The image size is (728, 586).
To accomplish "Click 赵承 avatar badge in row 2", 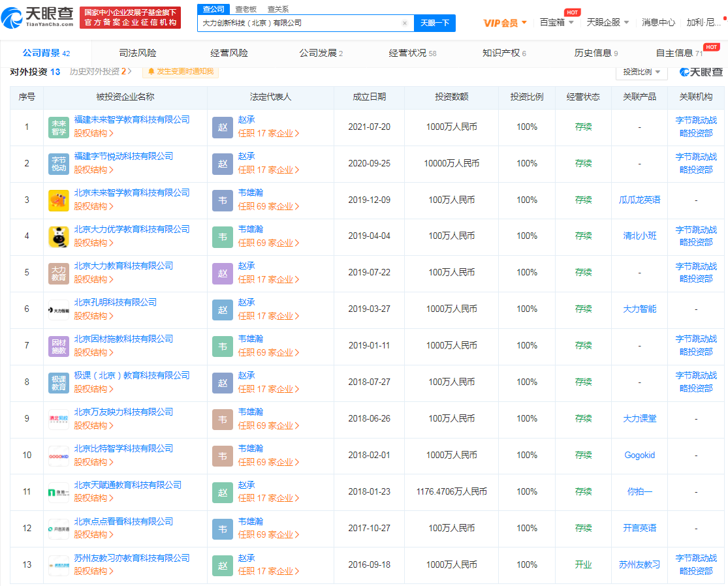I will (222, 164).
